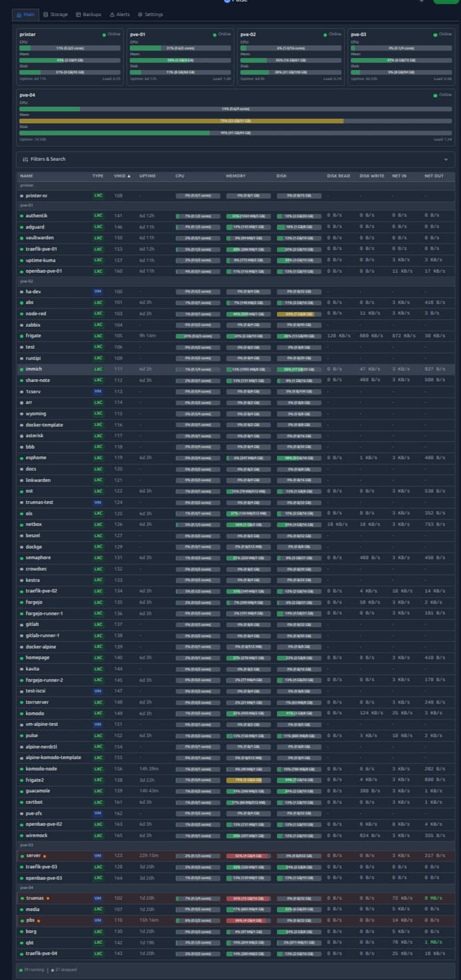Open the Backups tab
This screenshot has width=461, height=980.
[x=89, y=14]
